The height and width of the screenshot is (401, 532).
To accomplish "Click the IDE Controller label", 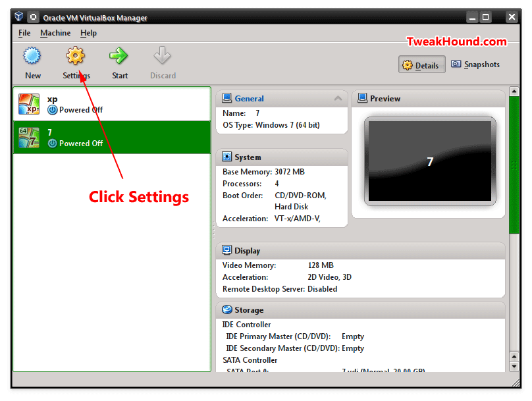I will point(246,325).
